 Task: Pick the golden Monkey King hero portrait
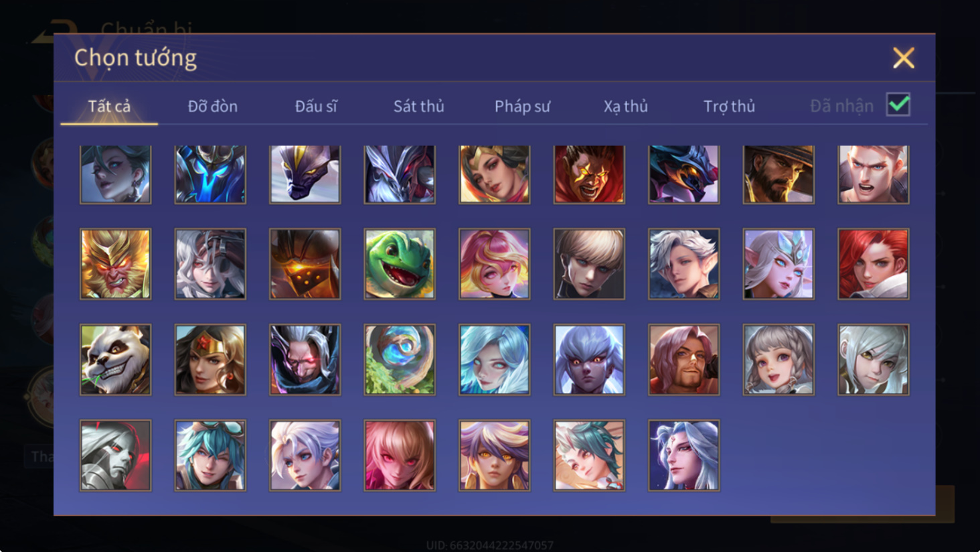[116, 264]
